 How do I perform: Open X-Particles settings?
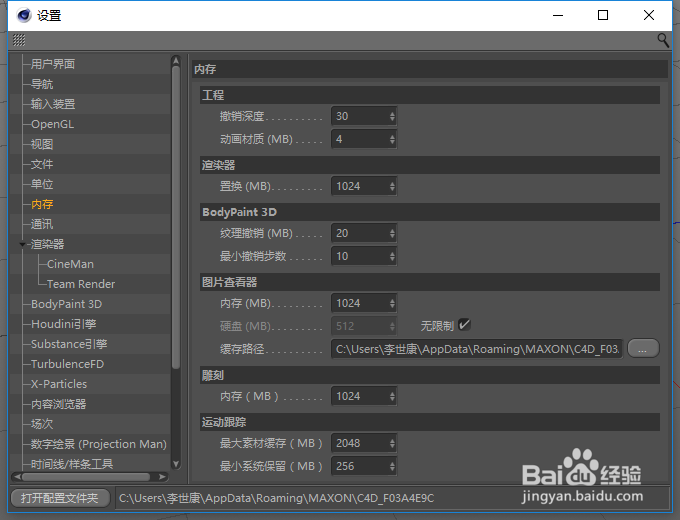click(x=59, y=384)
